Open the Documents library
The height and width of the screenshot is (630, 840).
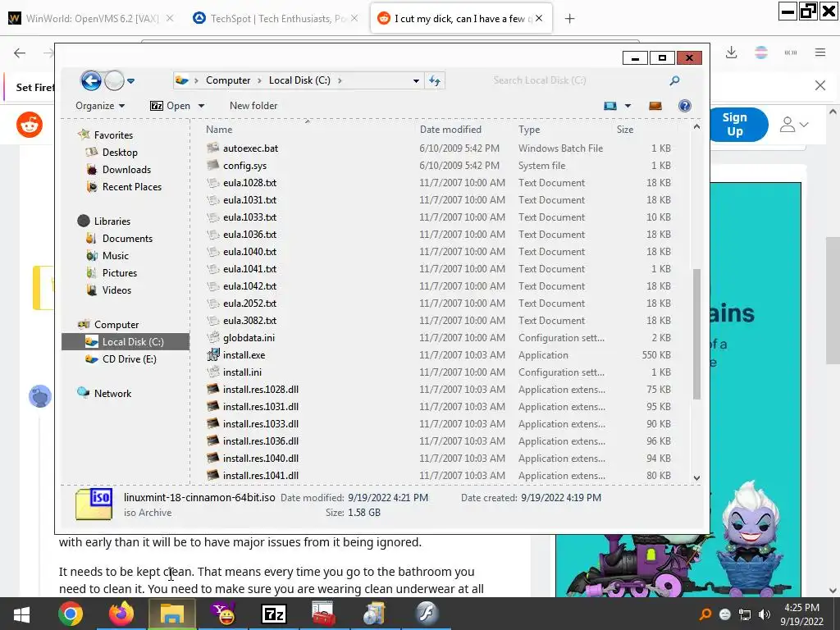point(127,239)
